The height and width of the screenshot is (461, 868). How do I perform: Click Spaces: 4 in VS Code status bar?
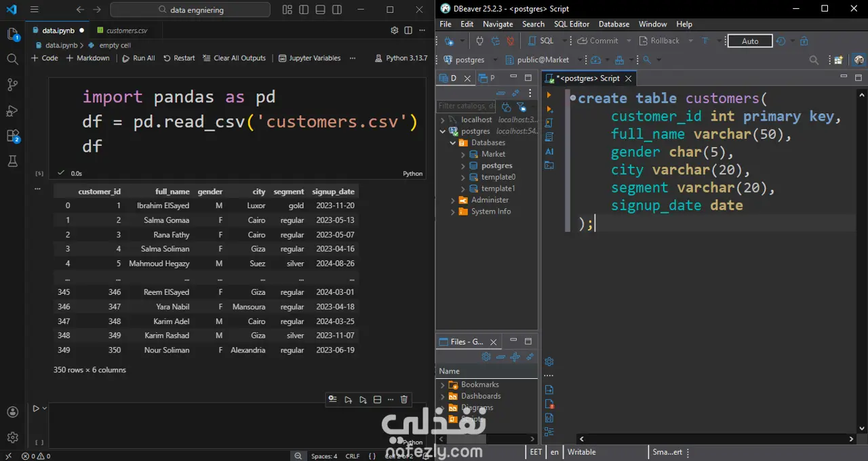pos(324,456)
